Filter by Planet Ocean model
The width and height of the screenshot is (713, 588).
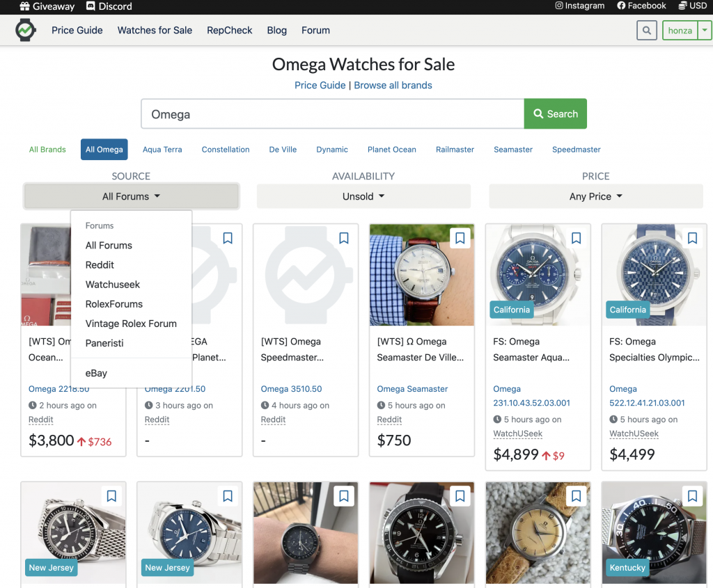392,150
